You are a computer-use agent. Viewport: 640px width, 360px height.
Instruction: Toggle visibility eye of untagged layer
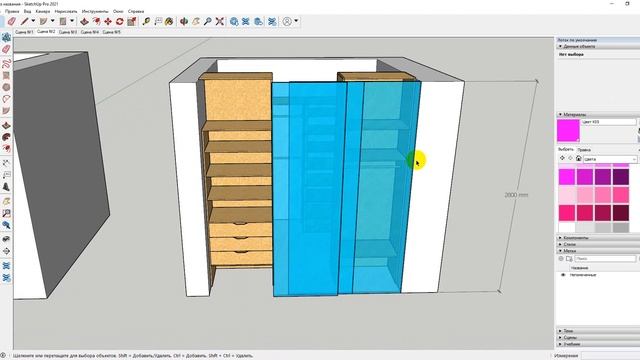tap(563, 275)
